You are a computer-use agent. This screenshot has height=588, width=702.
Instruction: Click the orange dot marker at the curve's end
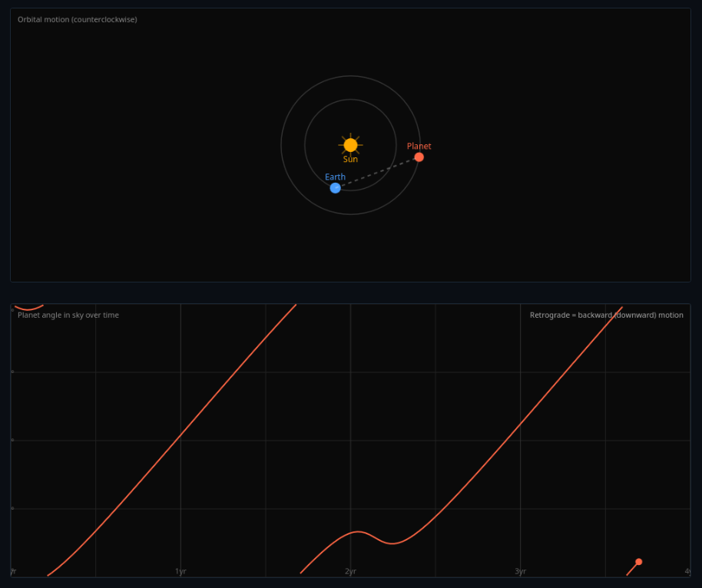pos(639,560)
